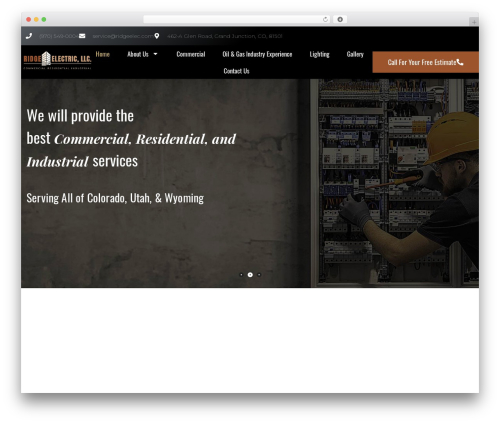Select the third slider dot
The image size is (500, 423).
(x=259, y=275)
